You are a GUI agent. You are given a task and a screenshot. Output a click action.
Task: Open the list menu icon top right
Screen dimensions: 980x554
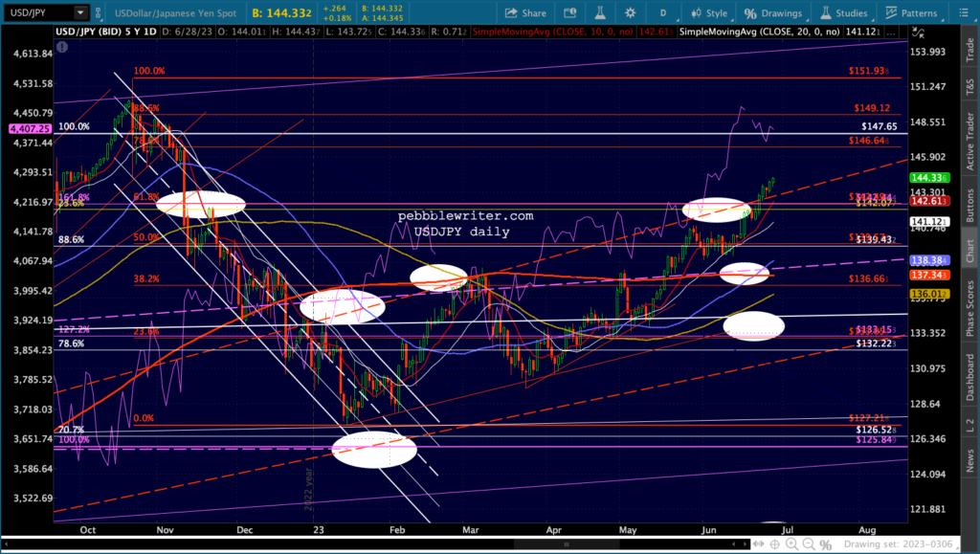[965, 13]
